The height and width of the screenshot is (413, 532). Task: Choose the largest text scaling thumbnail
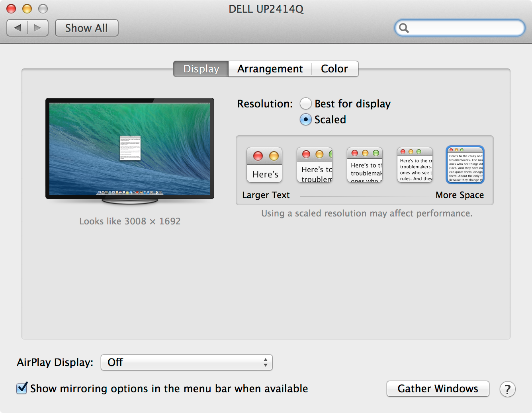tap(264, 165)
